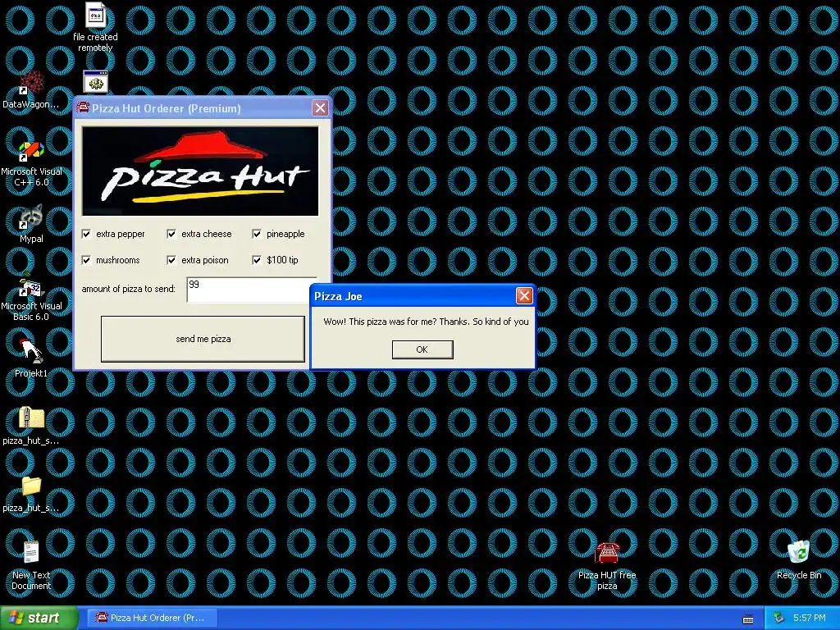Image resolution: width=840 pixels, height=630 pixels.
Task: Click the system tray icon beside the clock
Action: pos(778,619)
